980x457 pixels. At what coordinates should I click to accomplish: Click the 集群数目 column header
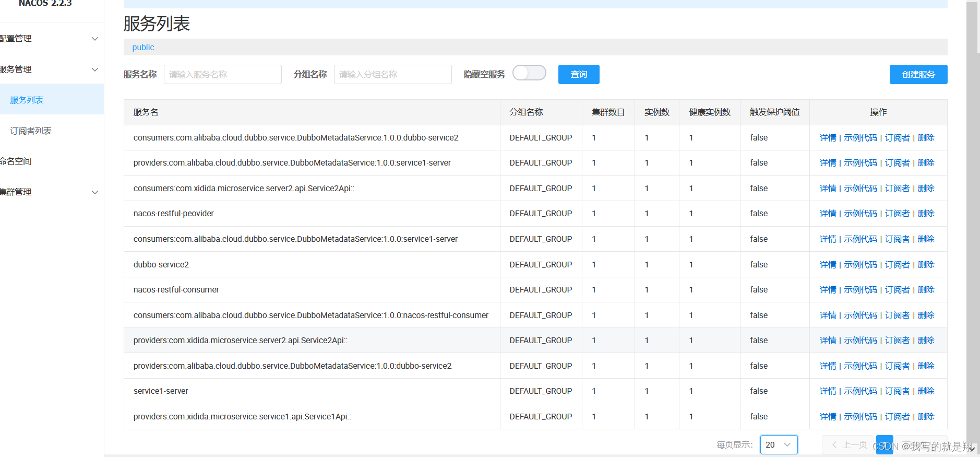coord(608,112)
